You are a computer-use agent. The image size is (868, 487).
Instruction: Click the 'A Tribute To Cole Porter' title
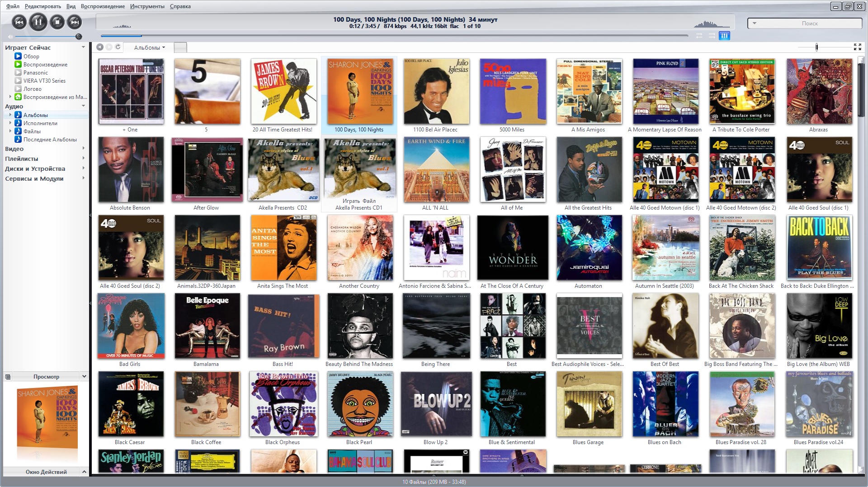[741, 130]
